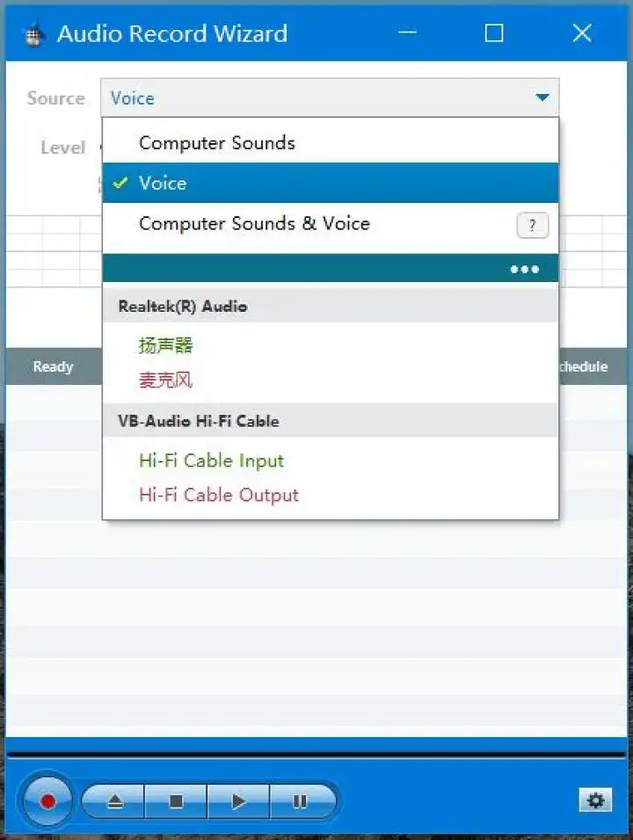Open settings with the gear icon
This screenshot has height=840, width=633.
click(x=595, y=800)
